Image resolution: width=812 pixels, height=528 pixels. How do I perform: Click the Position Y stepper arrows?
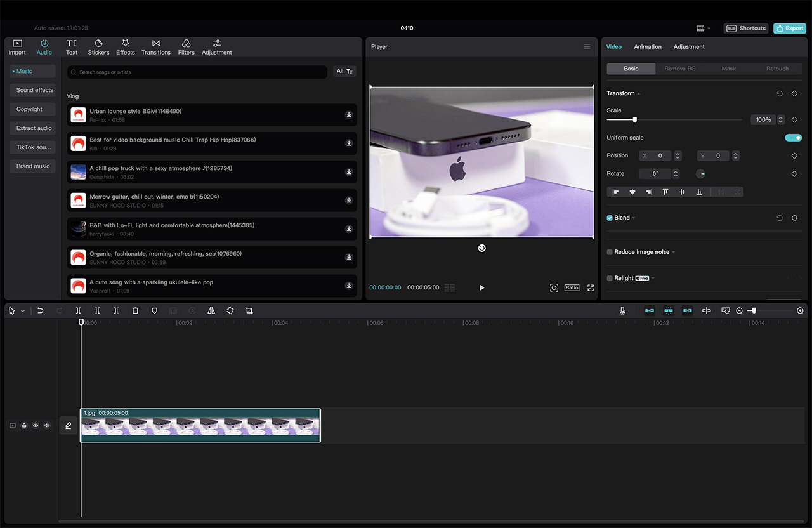(x=736, y=155)
